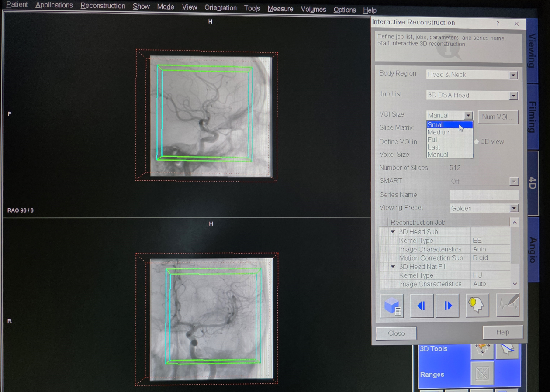
Task: Click the previous step blue arrow button
Action: tap(421, 306)
